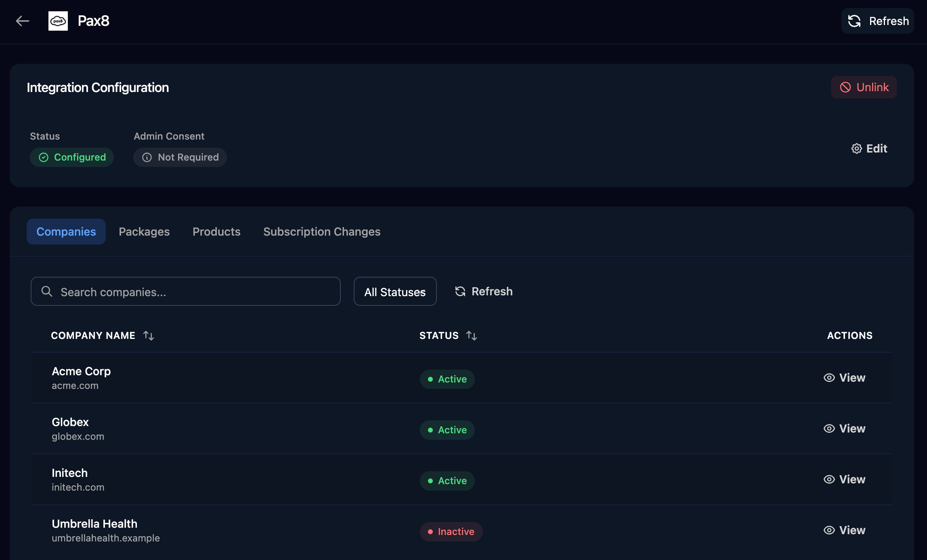Switch to the Companies tab
The width and height of the screenshot is (927, 560).
66,232
